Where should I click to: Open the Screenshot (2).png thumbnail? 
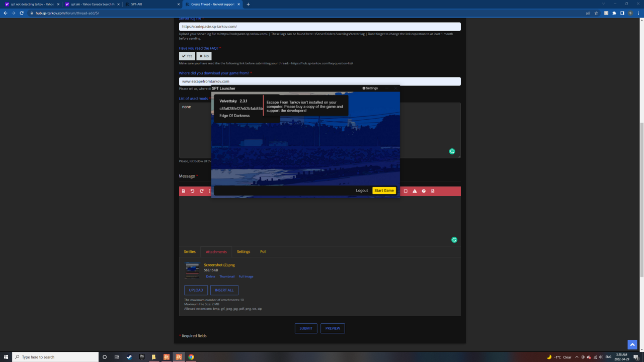tap(192, 270)
